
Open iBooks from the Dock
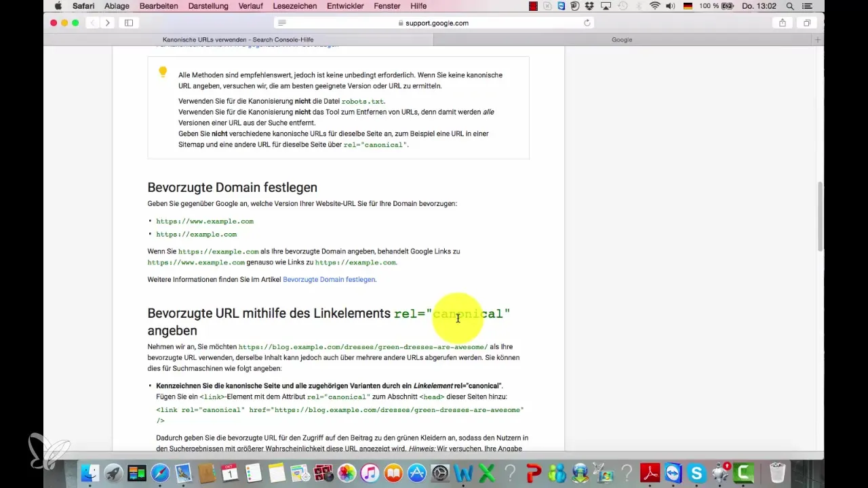point(393,472)
